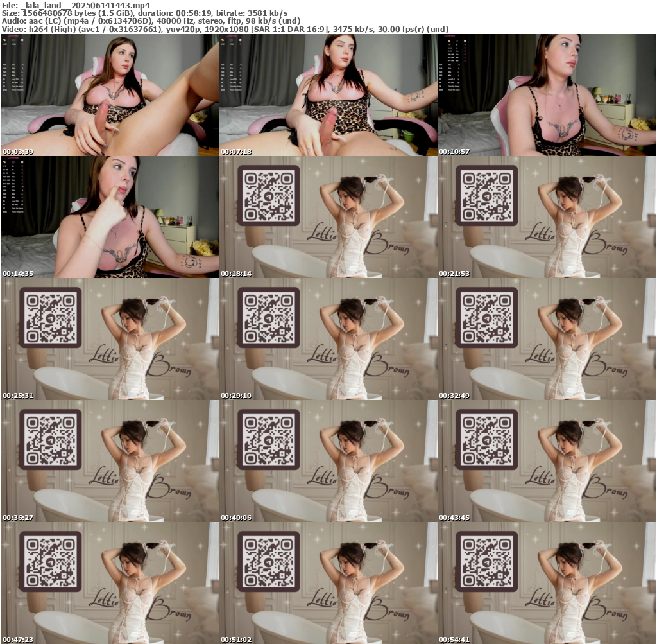
Task: Click the 00:29:10 timestamp label
Action: (236, 396)
